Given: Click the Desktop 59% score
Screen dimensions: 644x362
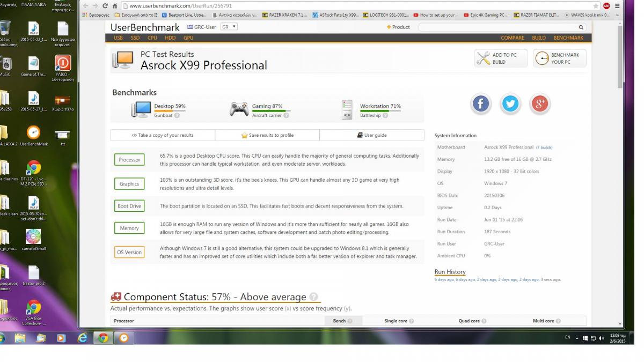Looking at the screenshot, I should point(170,106).
